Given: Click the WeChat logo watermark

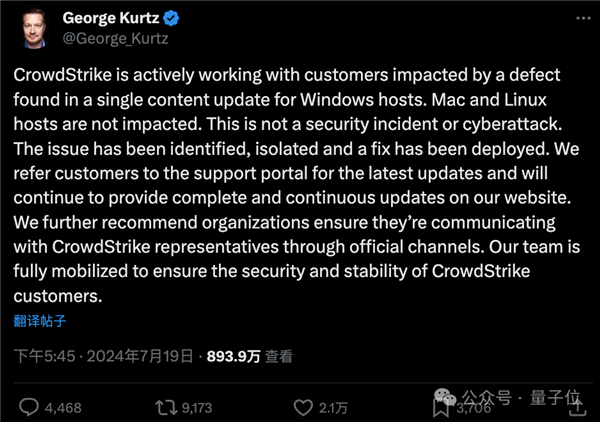Looking at the screenshot, I should (x=445, y=397).
